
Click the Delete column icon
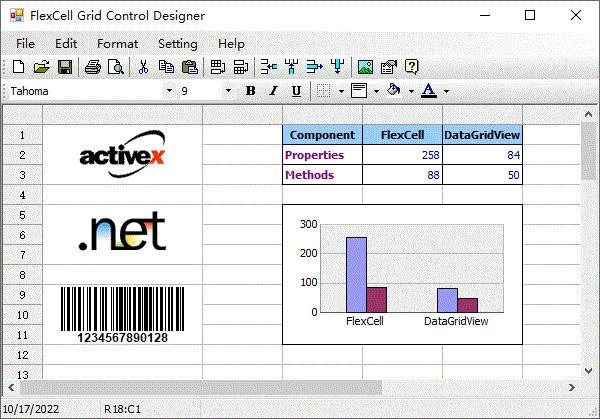pyautogui.click(x=338, y=67)
